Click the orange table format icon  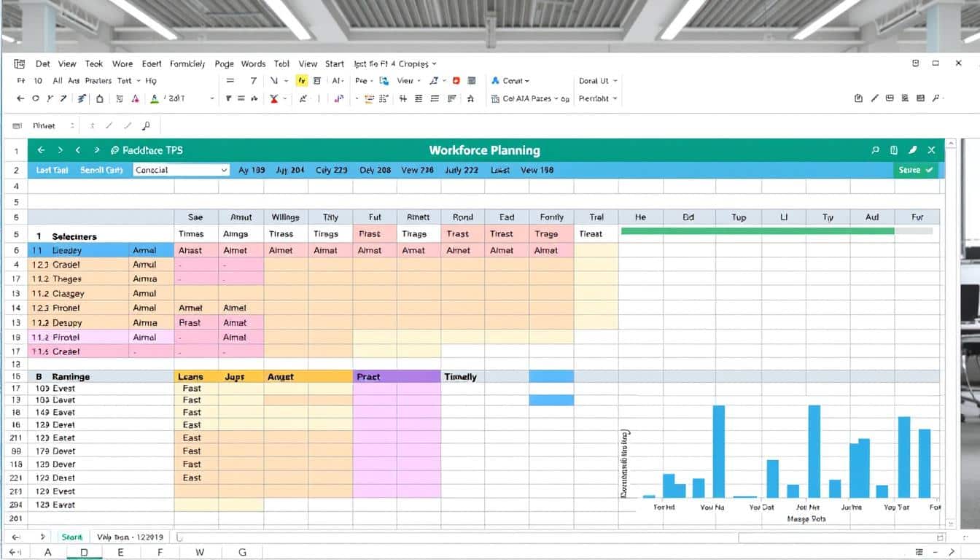(x=369, y=98)
